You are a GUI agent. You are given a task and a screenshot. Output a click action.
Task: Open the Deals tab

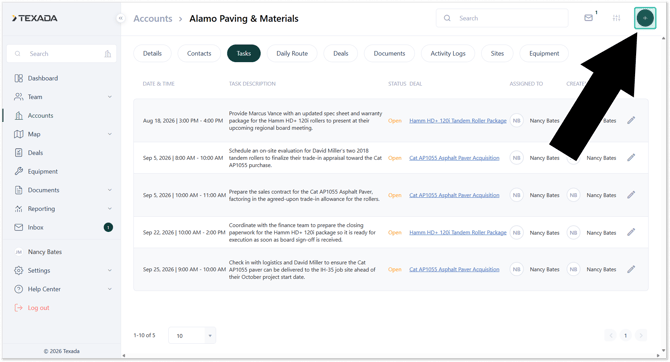click(341, 53)
